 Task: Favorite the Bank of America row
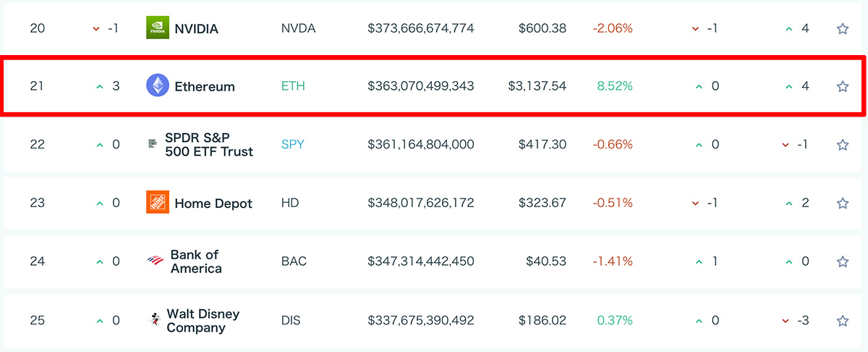(x=842, y=261)
